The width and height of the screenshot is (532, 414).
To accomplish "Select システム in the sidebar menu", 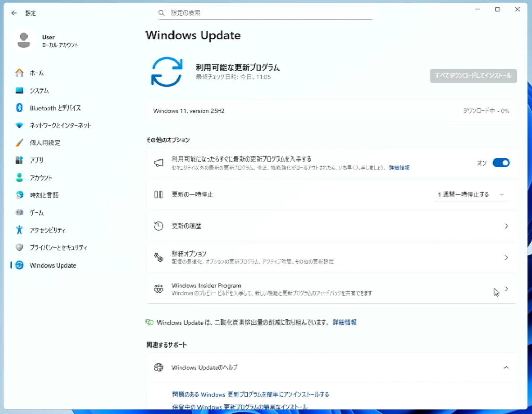I will 39,91.
